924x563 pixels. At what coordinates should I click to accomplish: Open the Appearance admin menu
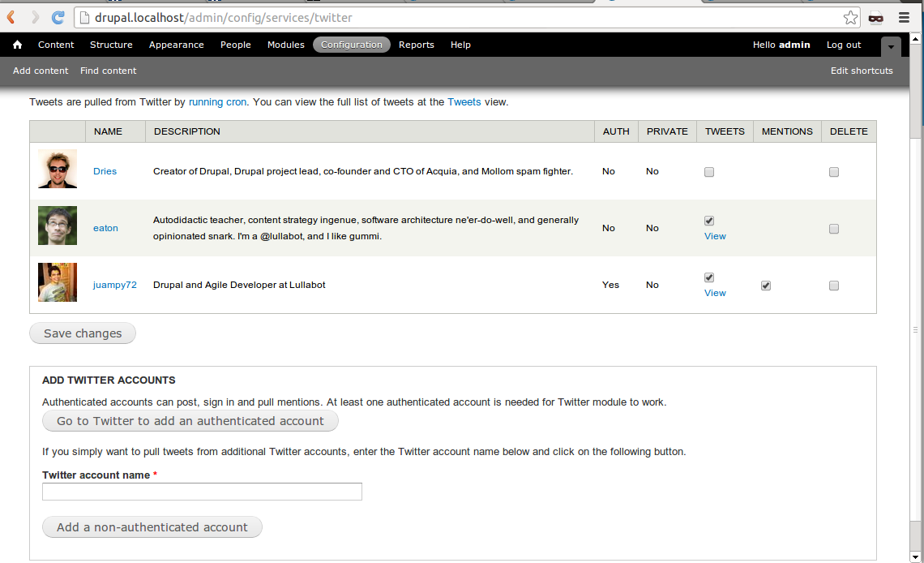click(x=176, y=45)
